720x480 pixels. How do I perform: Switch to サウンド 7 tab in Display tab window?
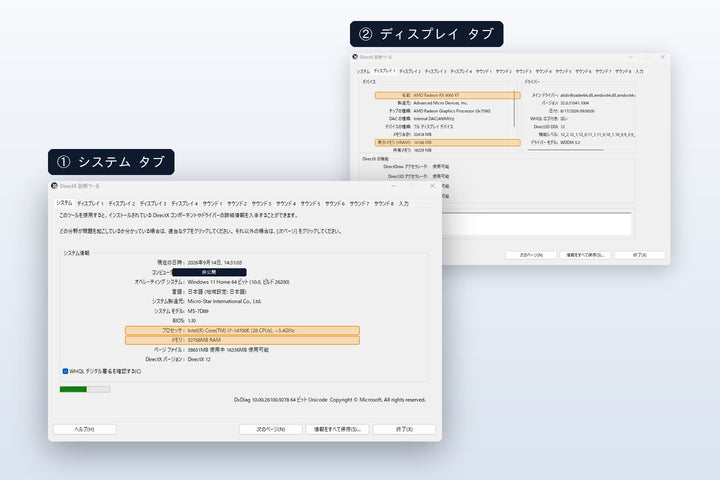tap(603, 72)
